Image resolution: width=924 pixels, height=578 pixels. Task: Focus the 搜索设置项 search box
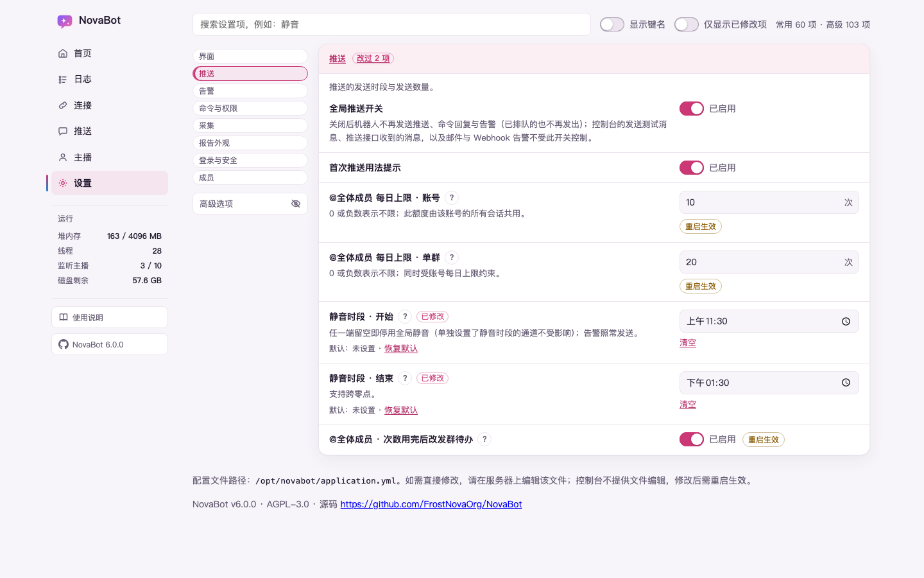[x=391, y=24]
